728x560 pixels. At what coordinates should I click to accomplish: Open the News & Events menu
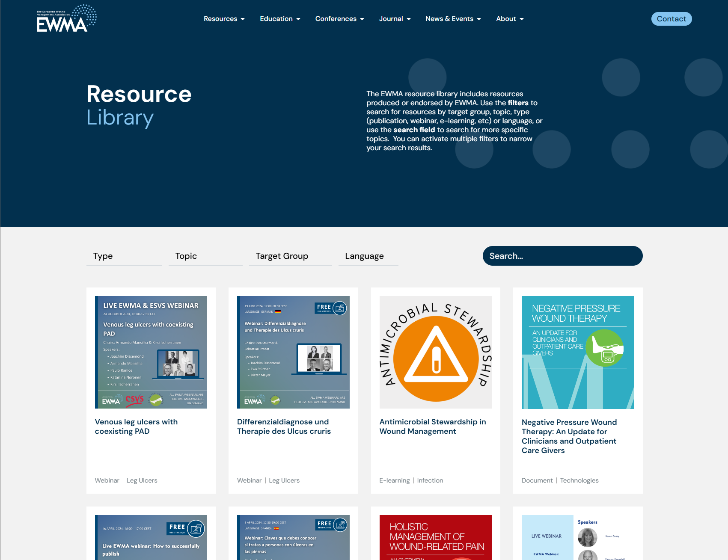pos(453,19)
